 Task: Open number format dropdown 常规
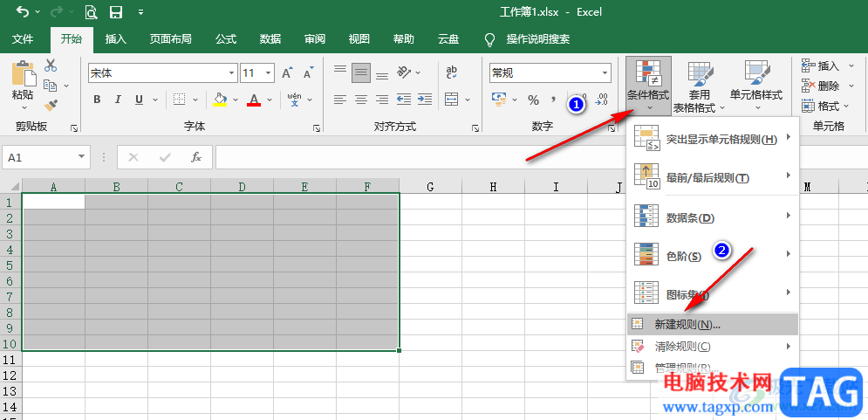click(x=605, y=73)
